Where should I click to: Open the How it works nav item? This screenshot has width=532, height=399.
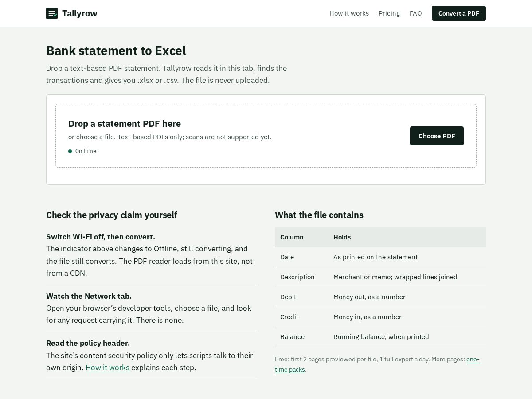(349, 13)
